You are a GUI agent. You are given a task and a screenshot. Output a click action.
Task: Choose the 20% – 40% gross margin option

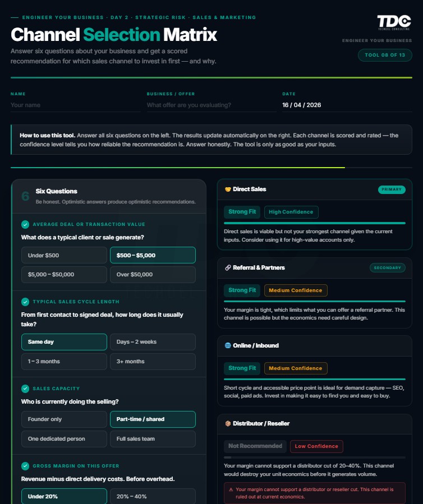(x=153, y=496)
